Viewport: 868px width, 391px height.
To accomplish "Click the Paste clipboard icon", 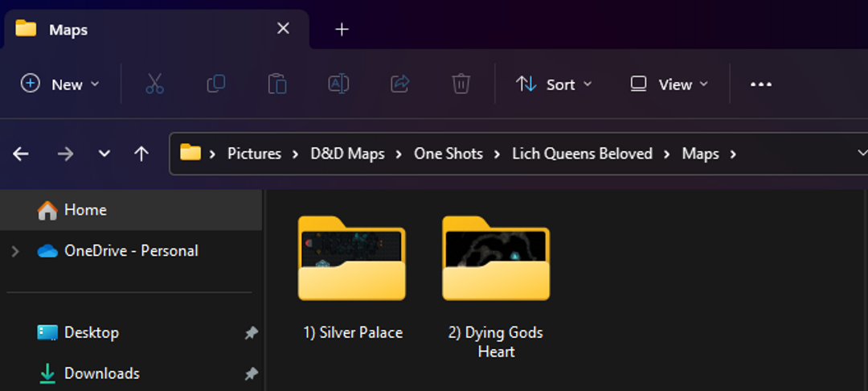I will click(276, 84).
